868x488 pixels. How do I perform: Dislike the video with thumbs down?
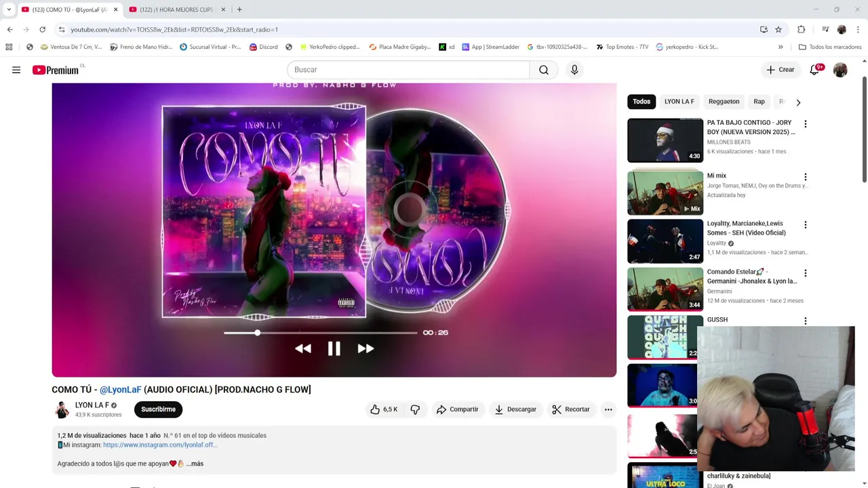(x=415, y=409)
